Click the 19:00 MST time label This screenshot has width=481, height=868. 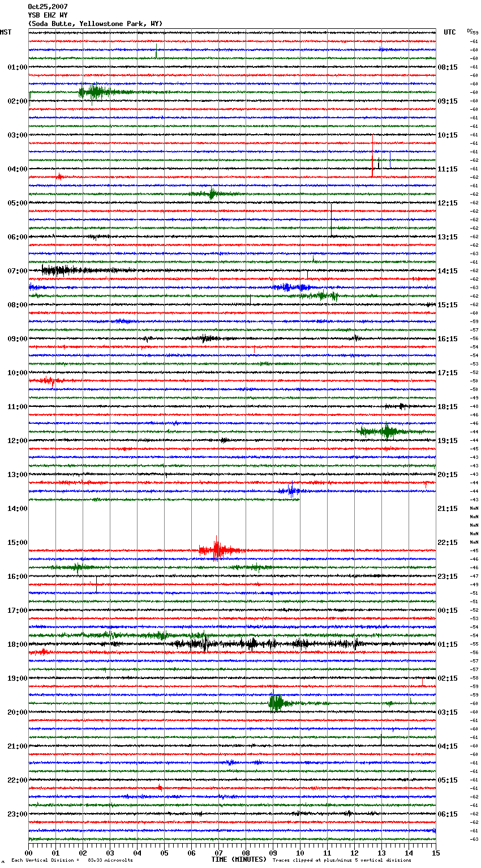click(17, 678)
